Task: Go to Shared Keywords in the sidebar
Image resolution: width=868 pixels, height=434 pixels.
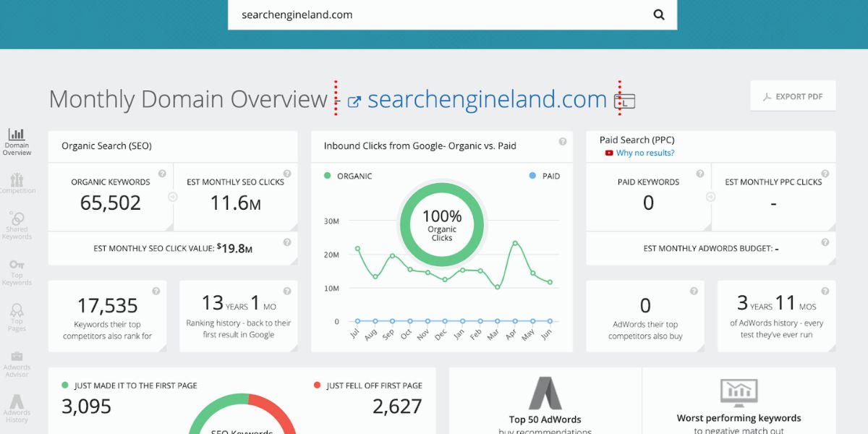Action: (x=17, y=226)
